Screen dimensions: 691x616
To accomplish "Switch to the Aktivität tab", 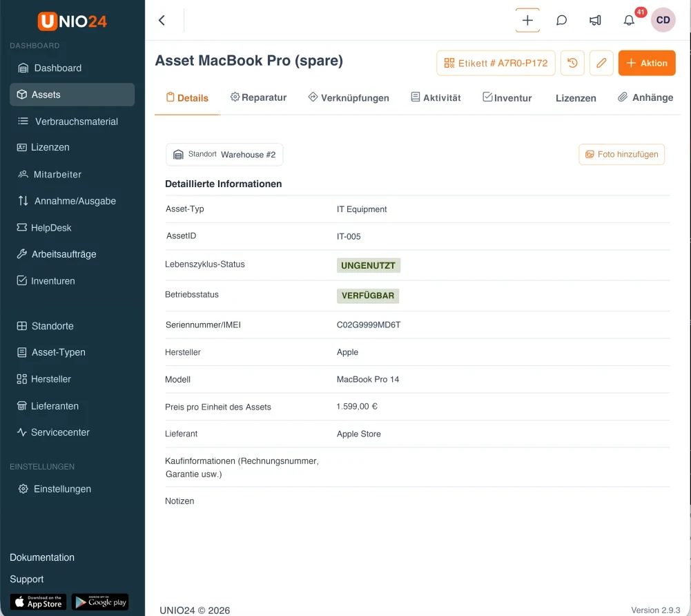I will [x=436, y=97].
